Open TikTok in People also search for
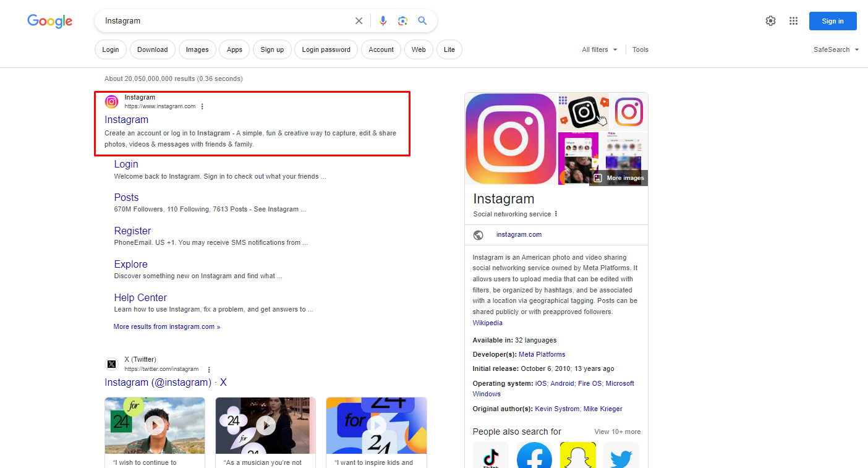This screenshot has height=468, width=868. (x=491, y=455)
